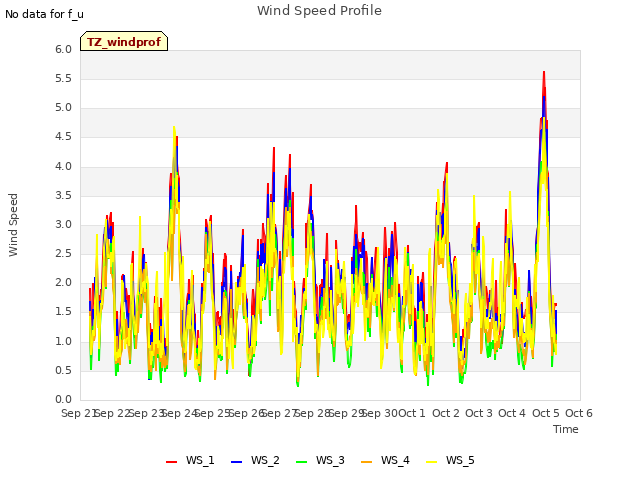Click the 3.0 y-axis tick label
The height and width of the screenshot is (480, 640).
click(x=63, y=224)
